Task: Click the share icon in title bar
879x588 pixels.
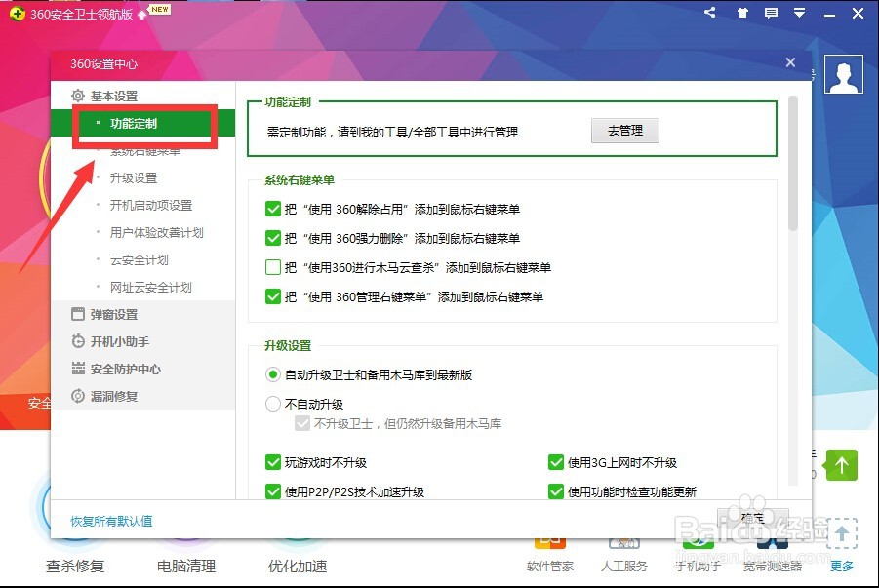Action: (x=709, y=13)
